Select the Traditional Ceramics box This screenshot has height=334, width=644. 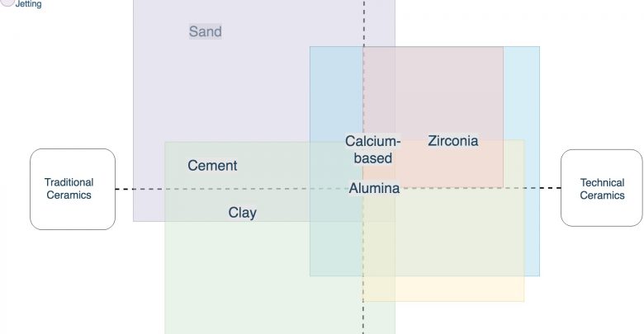coord(73,189)
